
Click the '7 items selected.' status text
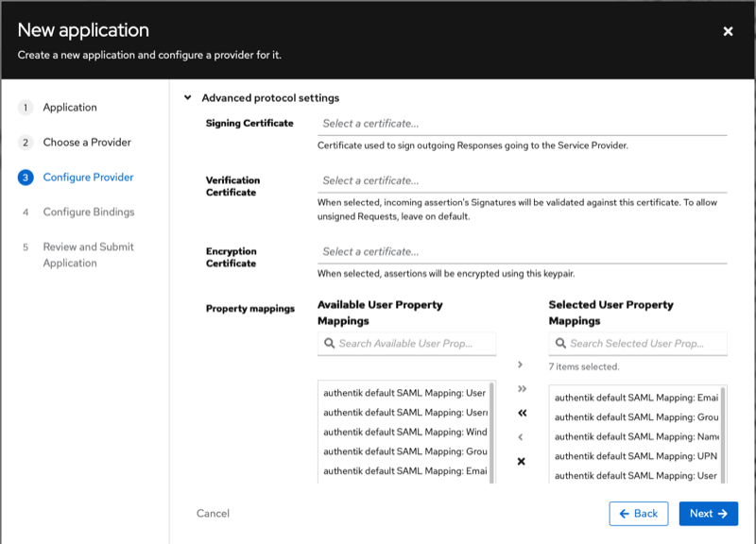[x=584, y=366]
